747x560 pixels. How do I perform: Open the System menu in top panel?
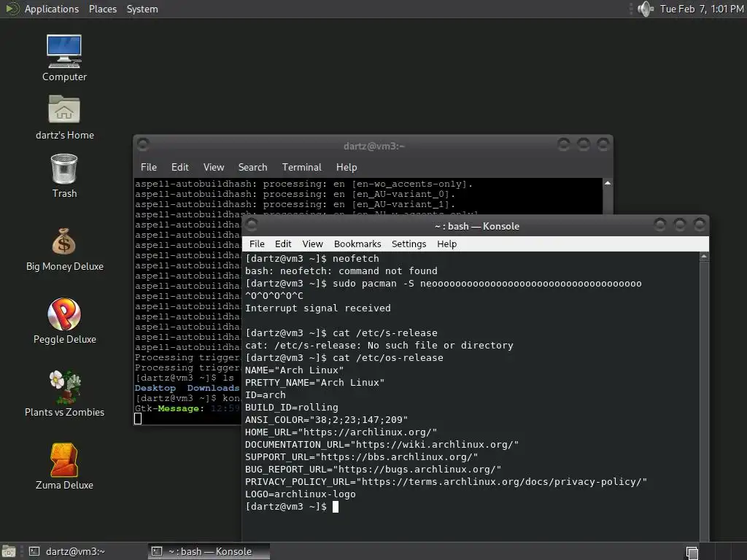click(142, 9)
